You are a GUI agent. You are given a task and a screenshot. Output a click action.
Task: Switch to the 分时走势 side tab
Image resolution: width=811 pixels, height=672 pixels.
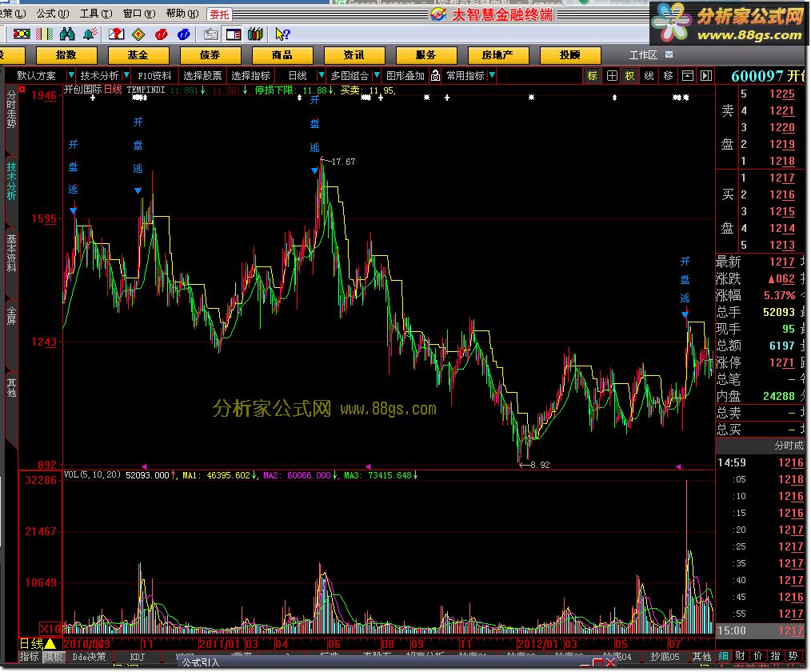pyautogui.click(x=11, y=110)
